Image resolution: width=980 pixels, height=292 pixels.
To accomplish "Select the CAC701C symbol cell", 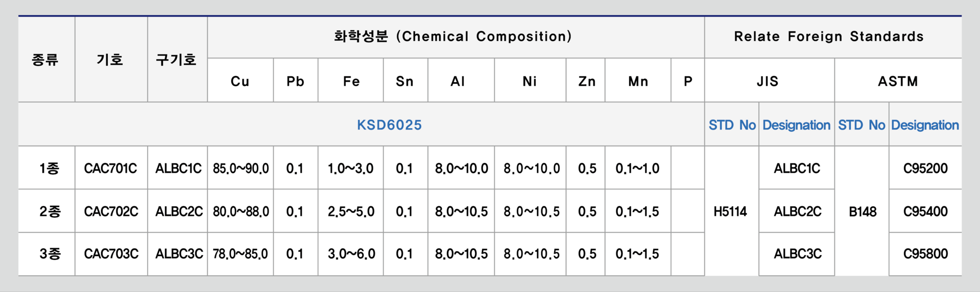I will pos(111,168).
